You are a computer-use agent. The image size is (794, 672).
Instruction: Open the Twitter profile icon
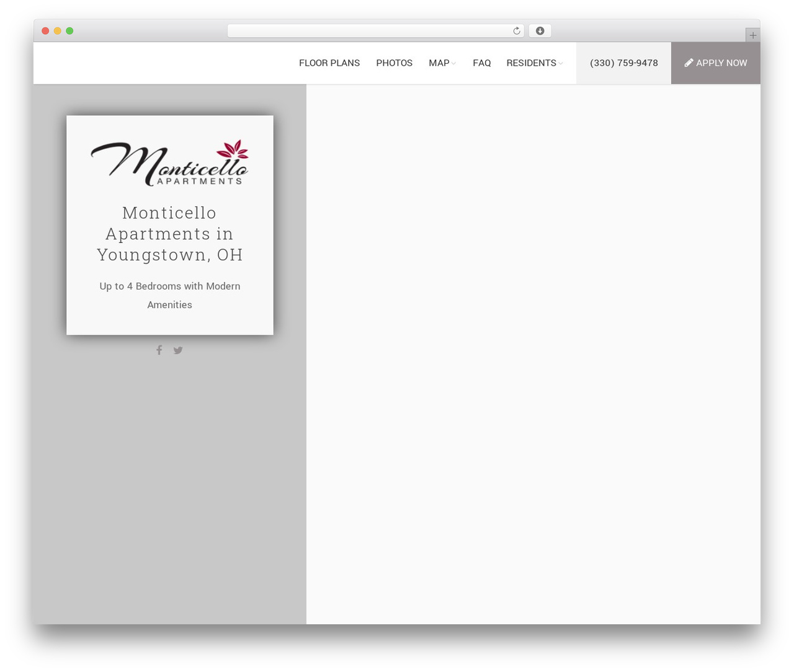click(x=178, y=350)
